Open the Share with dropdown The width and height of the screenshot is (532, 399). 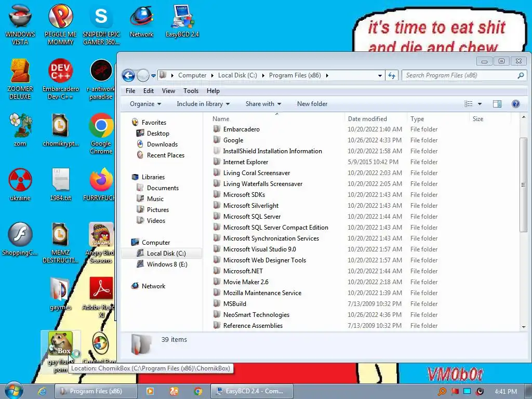[263, 104]
